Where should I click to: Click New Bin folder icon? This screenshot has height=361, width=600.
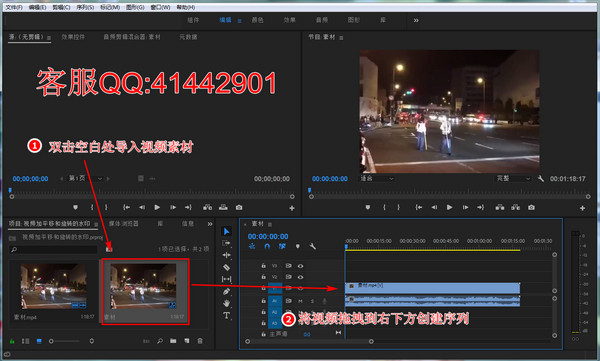tap(173, 341)
